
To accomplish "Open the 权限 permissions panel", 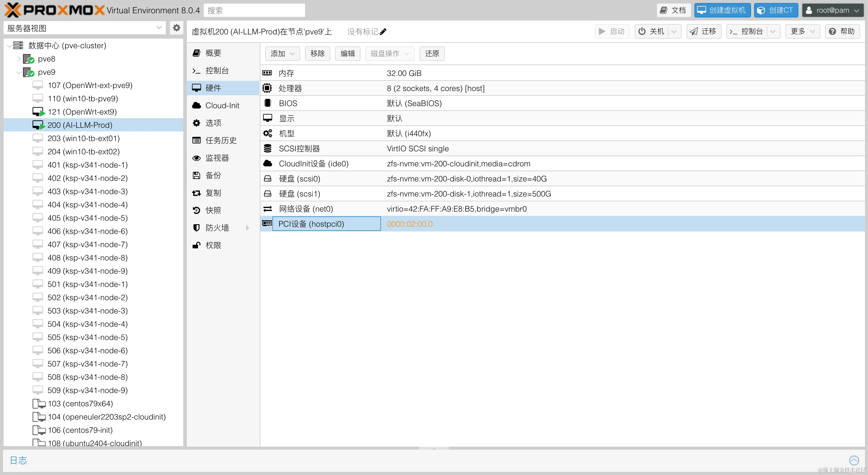I will 213,245.
